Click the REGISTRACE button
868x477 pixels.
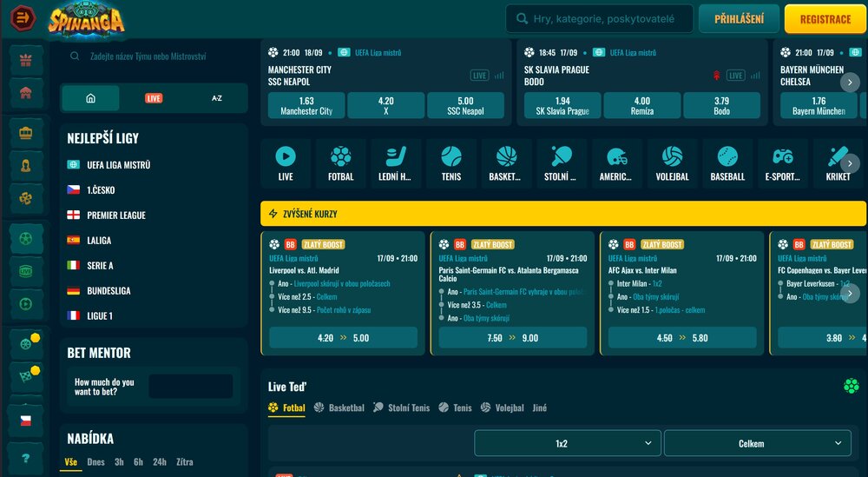point(825,19)
